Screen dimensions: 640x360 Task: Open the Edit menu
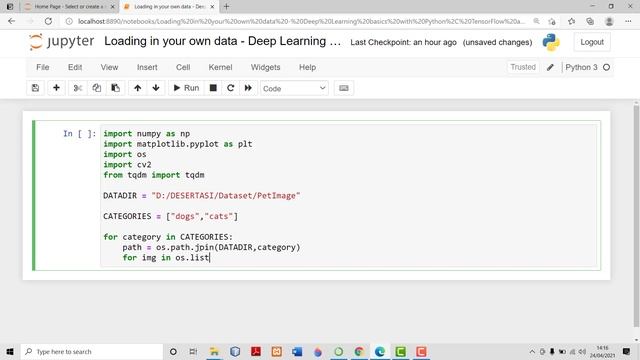tap(75, 67)
